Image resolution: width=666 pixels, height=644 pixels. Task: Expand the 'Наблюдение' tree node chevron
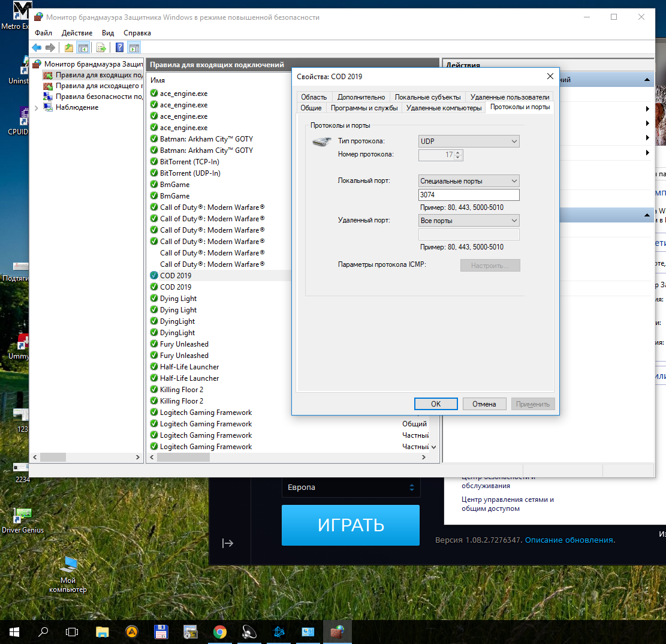36,108
